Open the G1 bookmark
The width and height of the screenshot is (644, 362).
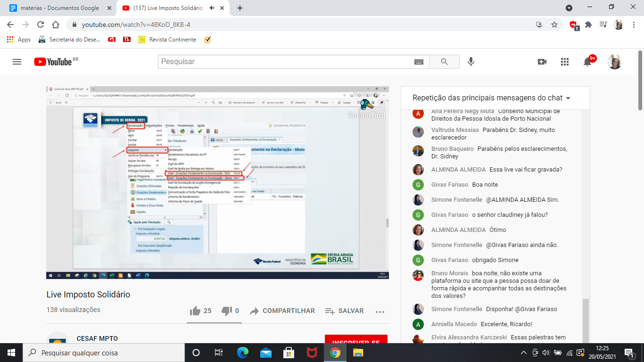112,40
